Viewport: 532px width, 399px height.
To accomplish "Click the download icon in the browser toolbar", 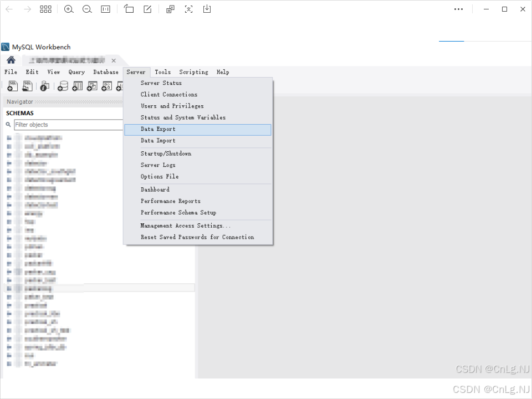I will 207,9.
